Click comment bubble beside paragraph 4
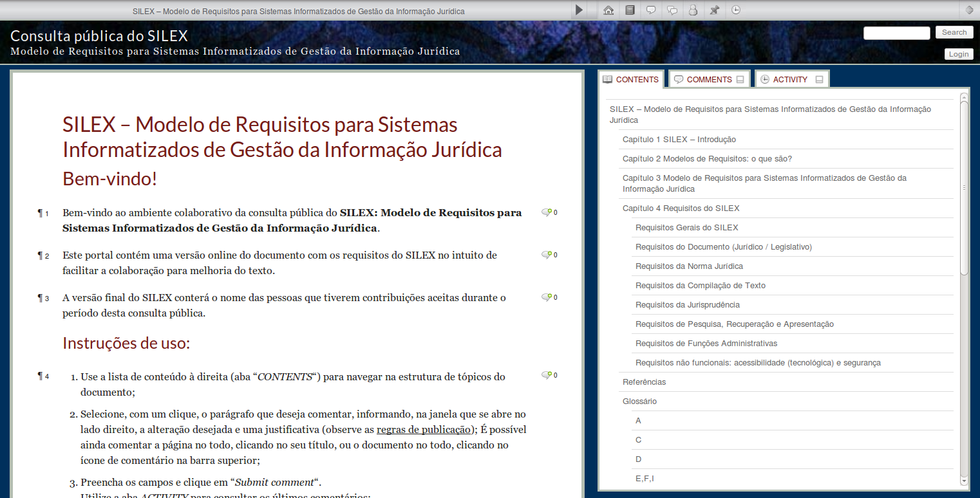The image size is (980, 498). [547, 375]
